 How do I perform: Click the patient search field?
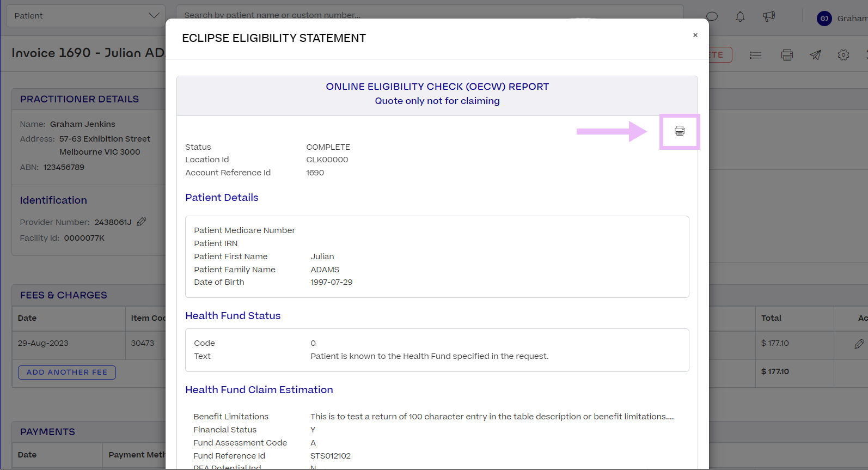click(x=430, y=15)
